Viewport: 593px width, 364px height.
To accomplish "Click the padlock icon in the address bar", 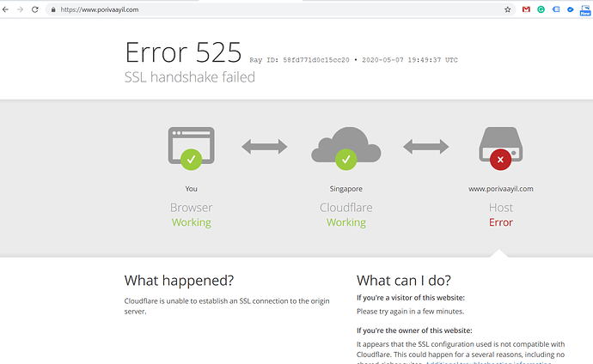I will coord(53,9).
